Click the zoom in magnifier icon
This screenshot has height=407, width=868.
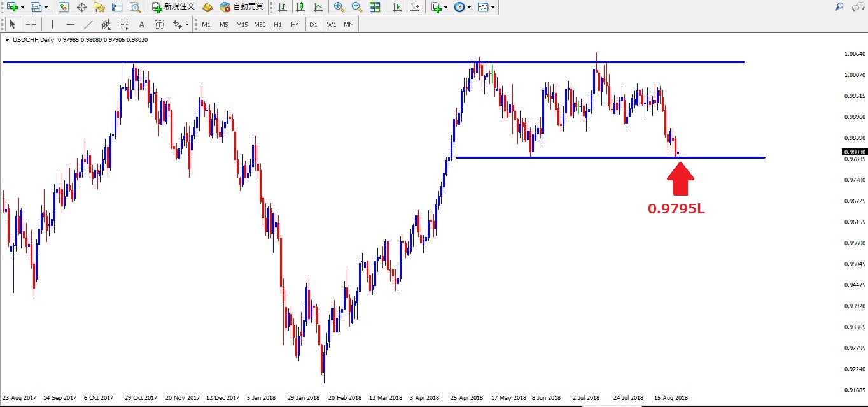tap(339, 8)
